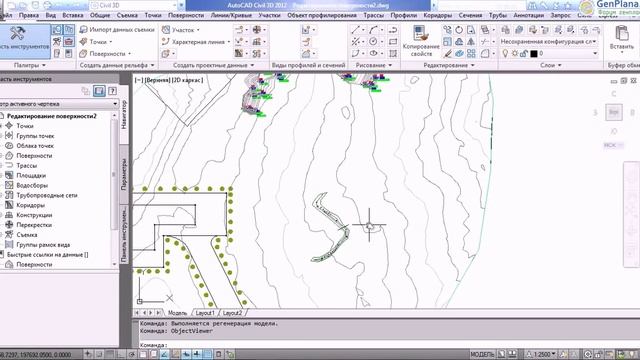
Task: Toggle layer 0 freeze sun icon
Action: point(515,53)
